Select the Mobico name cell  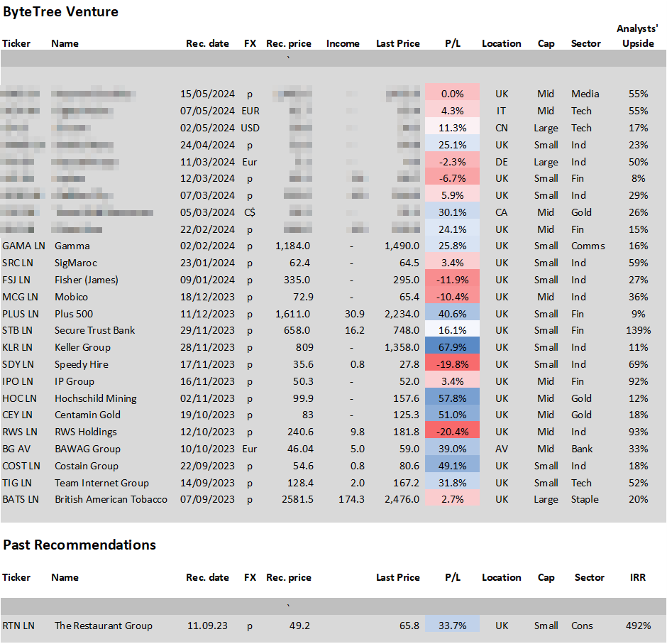(71, 297)
